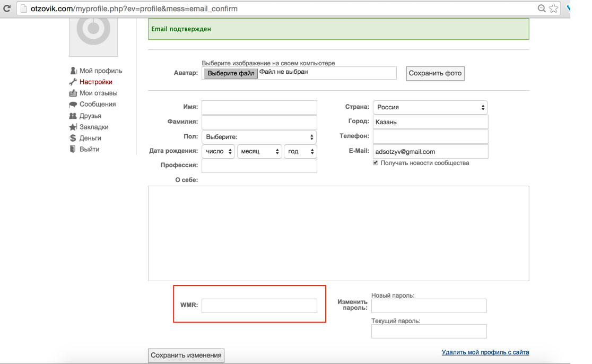Click the Сохранить изменения button

coord(186,356)
